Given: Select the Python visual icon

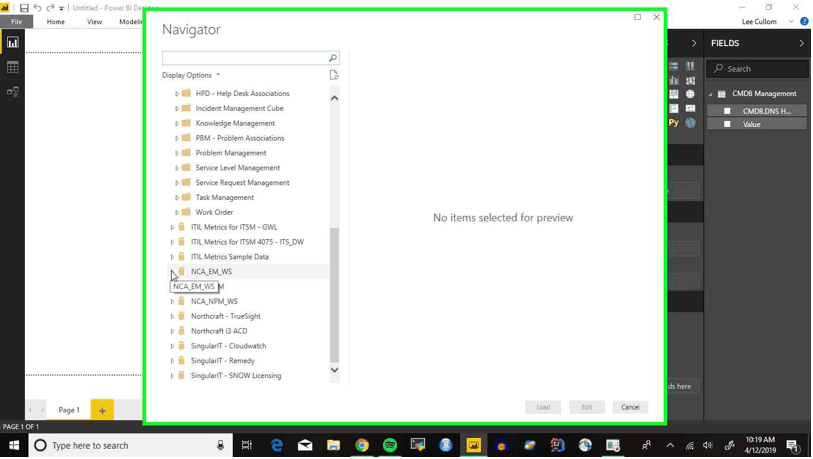Looking at the screenshot, I should tap(675, 123).
